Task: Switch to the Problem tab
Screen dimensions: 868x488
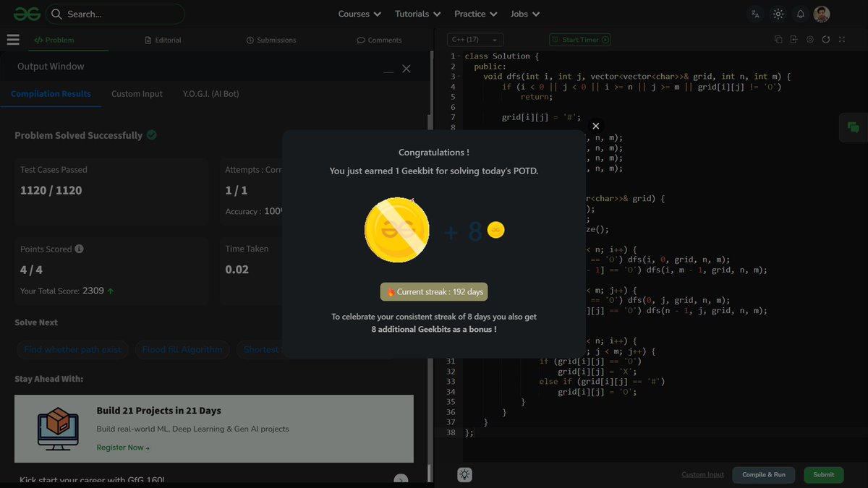Action: (55, 40)
